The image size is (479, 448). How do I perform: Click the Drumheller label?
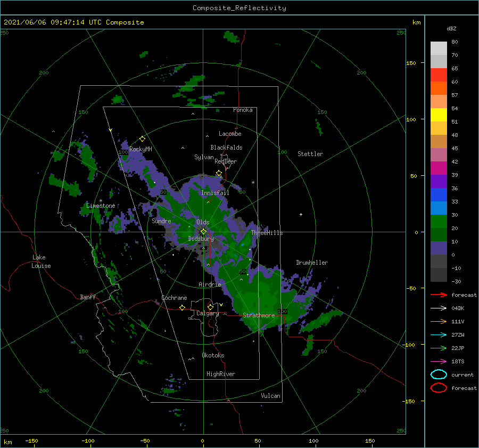(x=312, y=263)
